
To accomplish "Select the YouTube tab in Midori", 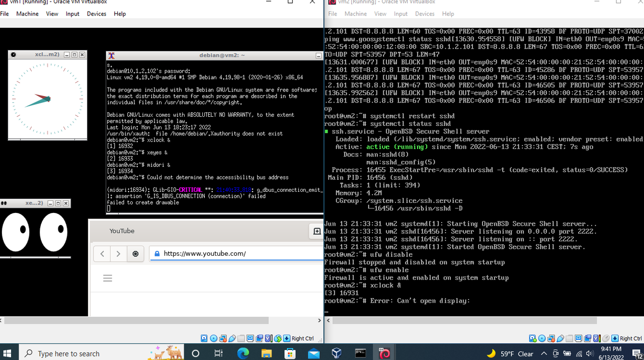I will (x=122, y=231).
